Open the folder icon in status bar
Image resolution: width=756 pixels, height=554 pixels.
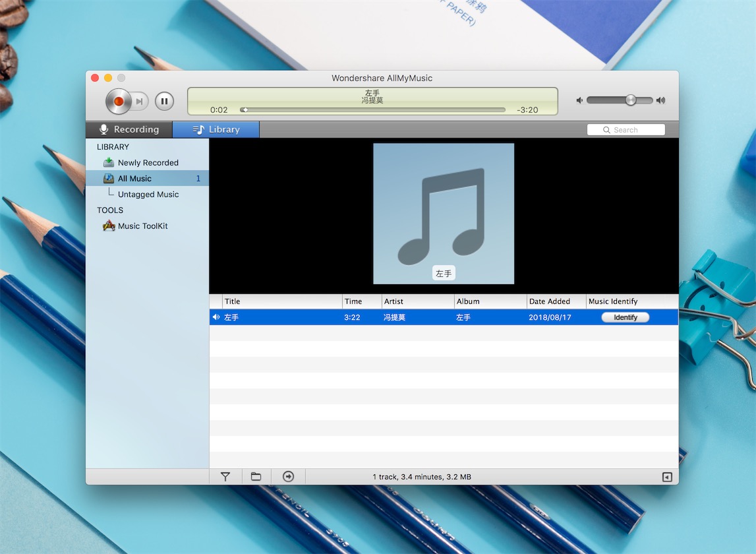(x=256, y=477)
